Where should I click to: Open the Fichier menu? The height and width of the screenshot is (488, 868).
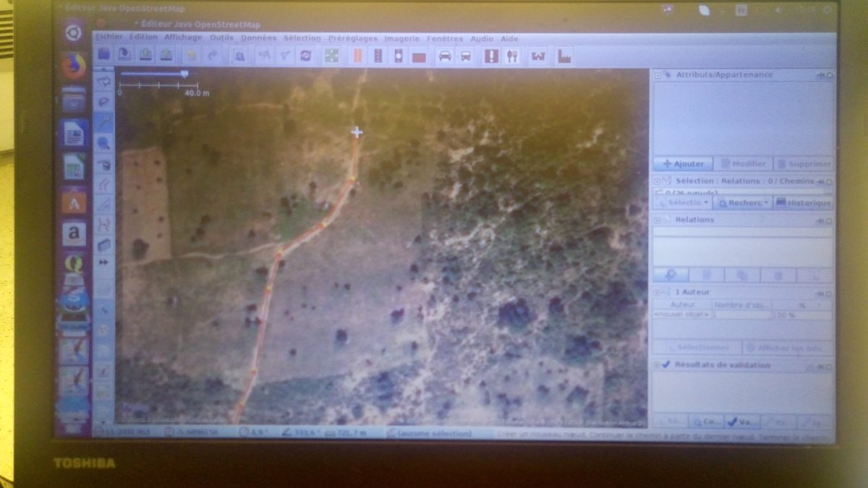(109, 38)
